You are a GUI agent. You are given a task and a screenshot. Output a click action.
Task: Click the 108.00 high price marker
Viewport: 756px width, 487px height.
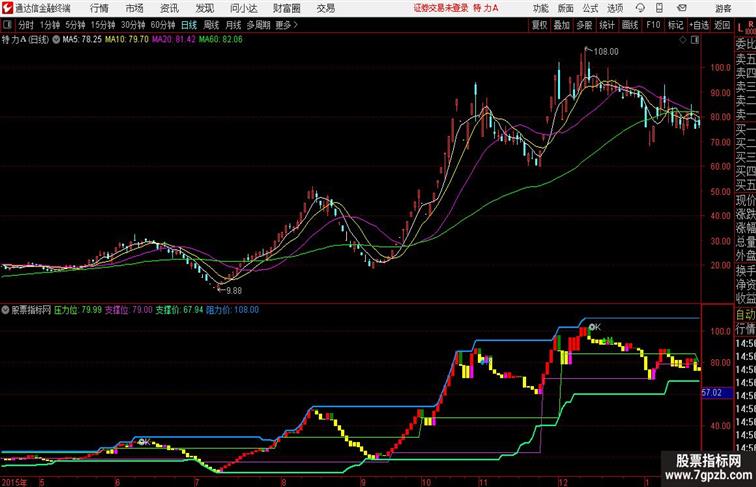(x=606, y=52)
